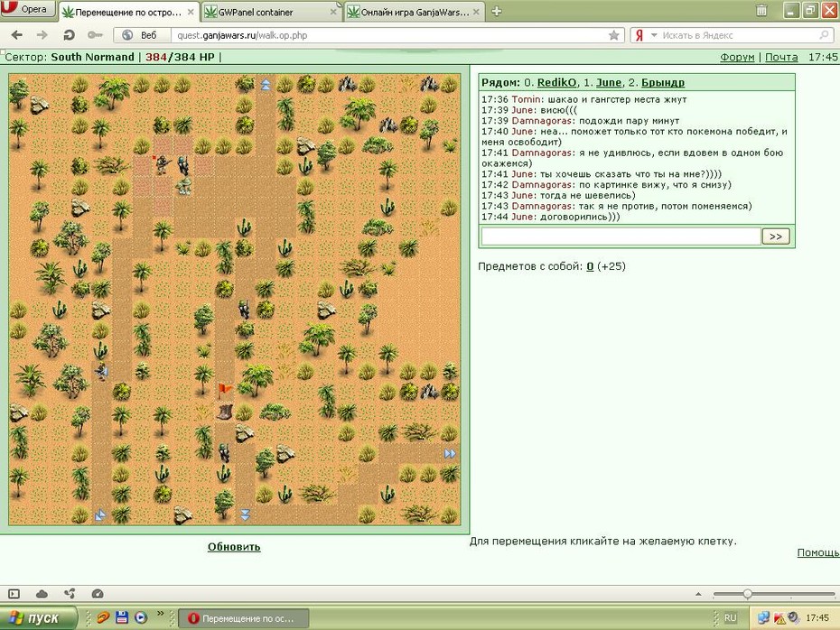
Task: Click the tree stump below the flag
Action: (x=225, y=411)
